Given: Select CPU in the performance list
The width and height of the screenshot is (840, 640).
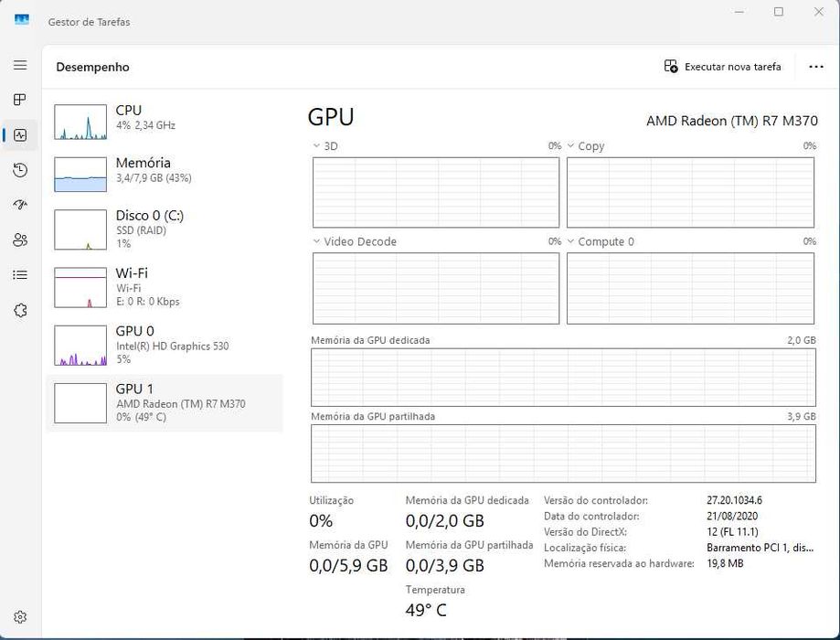Looking at the screenshot, I should pyautogui.click(x=165, y=120).
